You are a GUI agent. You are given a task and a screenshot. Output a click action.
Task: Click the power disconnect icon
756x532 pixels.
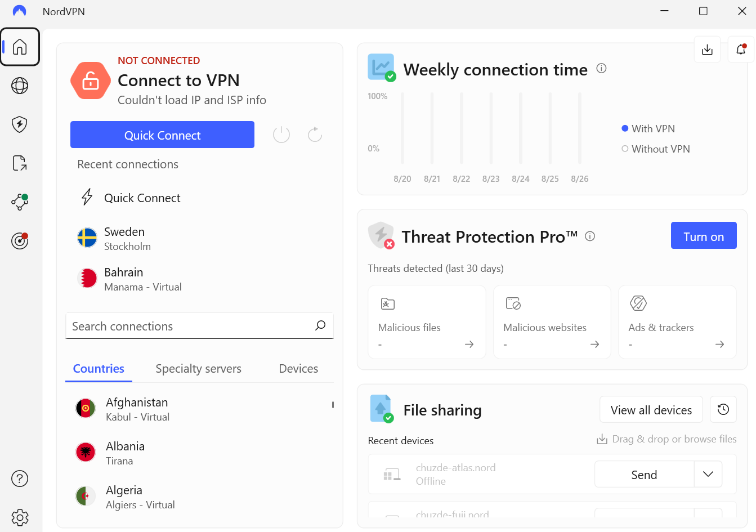tap(281, 135)
